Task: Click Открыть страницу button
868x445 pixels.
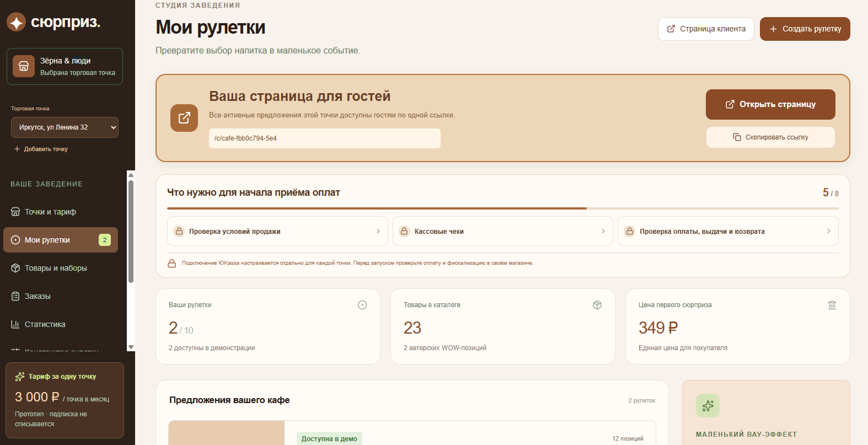Action: 770,104
